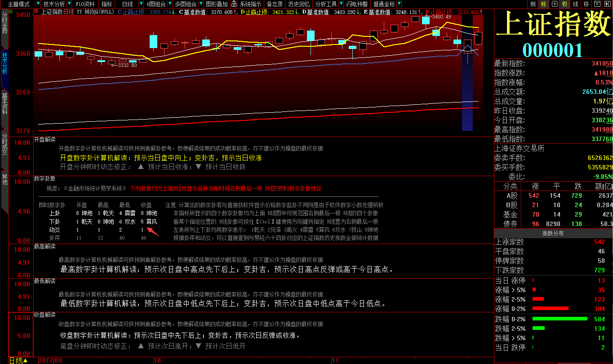
Task: Click the green 跌幅 2-5% bar
Action: [538, 328]
